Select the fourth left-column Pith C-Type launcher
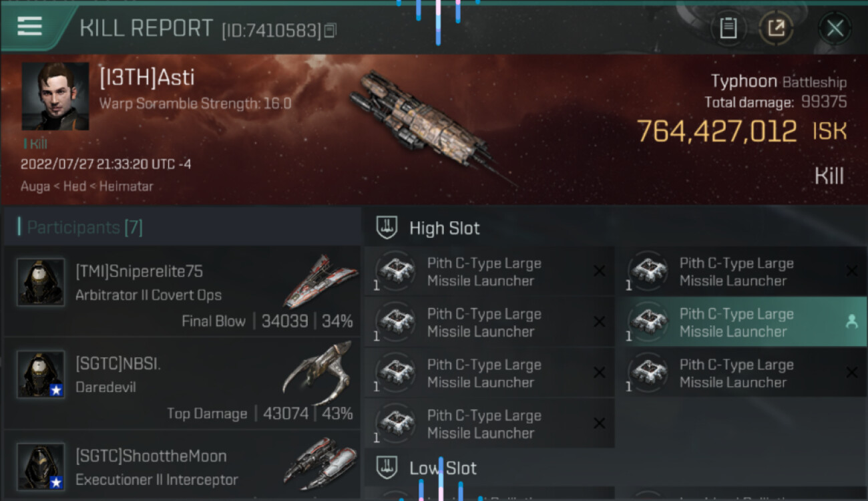This screenshot has width=868, height=501. (489, 424)
